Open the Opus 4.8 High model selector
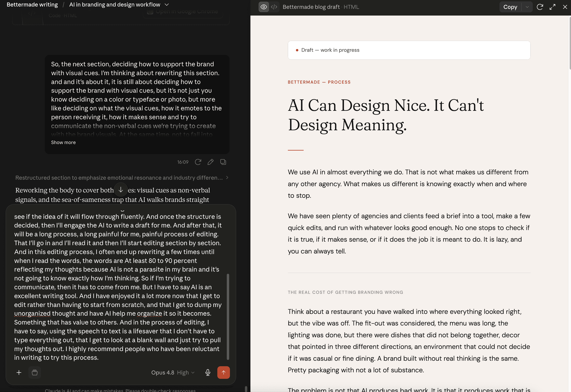Screen dimensions: 571x392 [x=173, y=373]
